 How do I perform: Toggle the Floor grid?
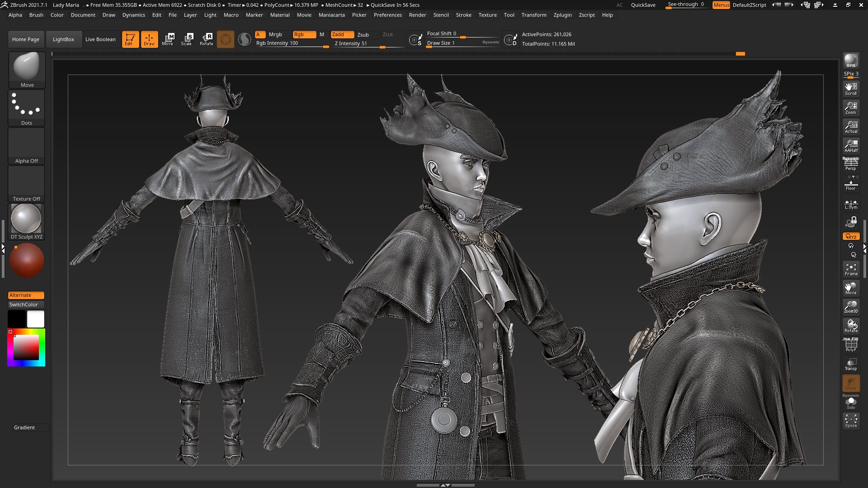(851, 183)
